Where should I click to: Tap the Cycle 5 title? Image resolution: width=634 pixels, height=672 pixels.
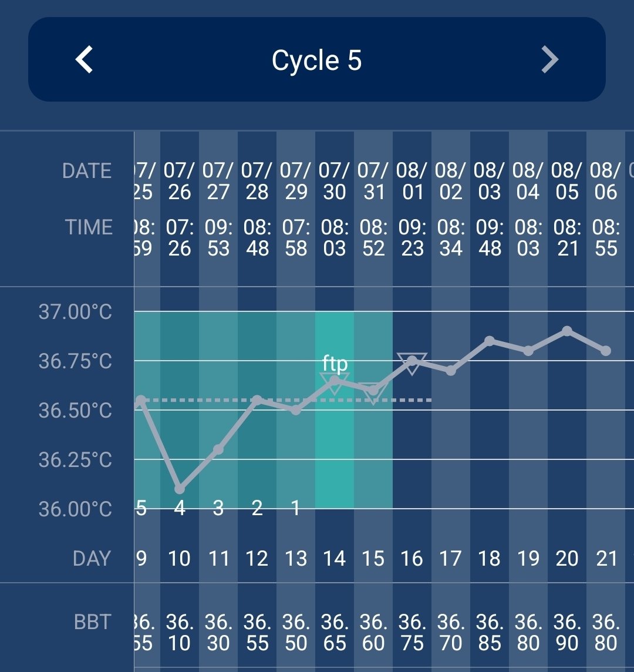(x=316, y=61)
